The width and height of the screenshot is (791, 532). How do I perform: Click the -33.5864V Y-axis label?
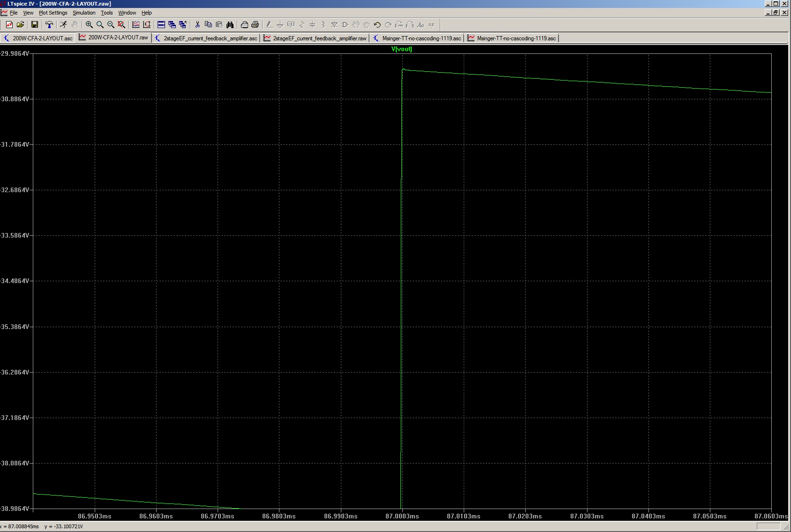(14, 235)
